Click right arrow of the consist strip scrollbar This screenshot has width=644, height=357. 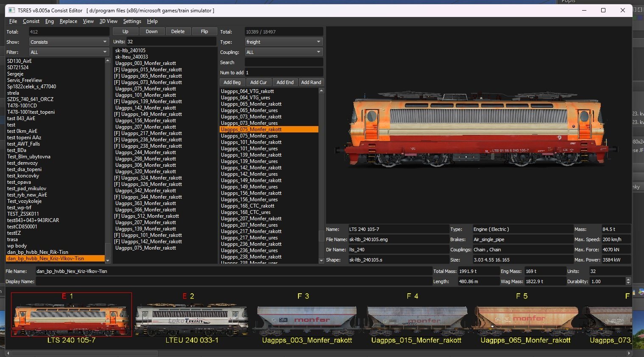629,353
